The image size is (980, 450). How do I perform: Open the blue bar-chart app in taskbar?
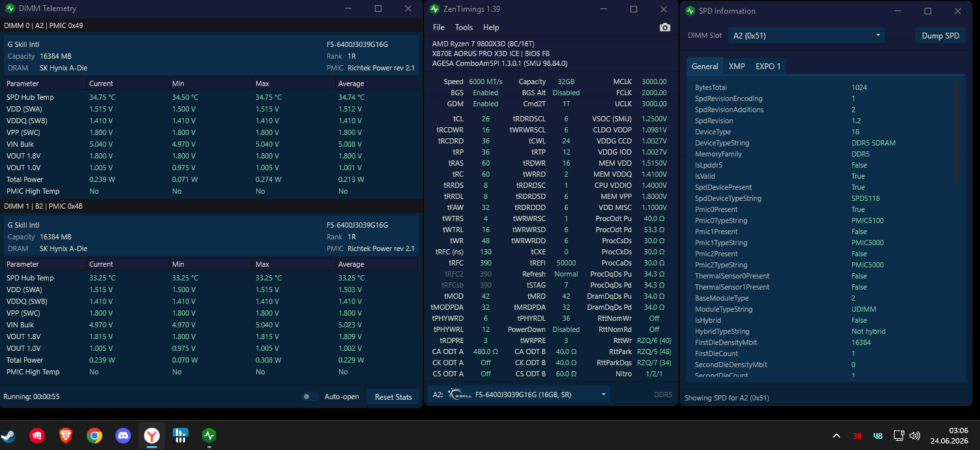[181, 436]
